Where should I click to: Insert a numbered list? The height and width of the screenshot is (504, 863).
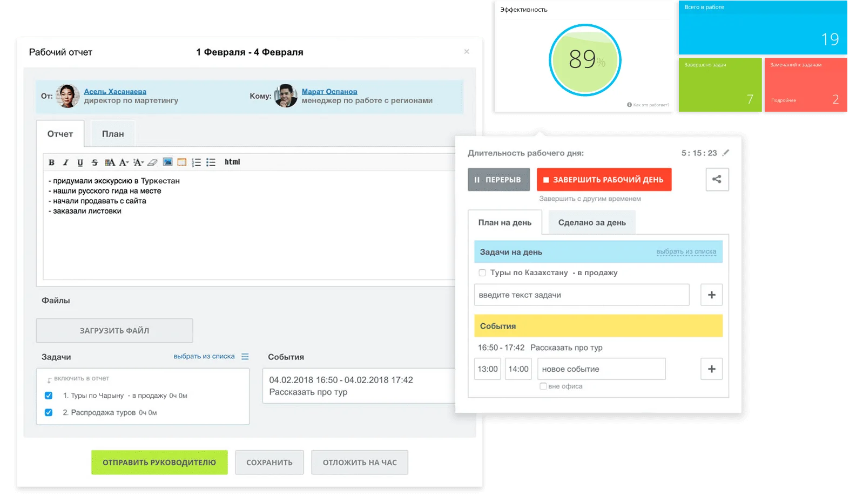coord(196,162)
